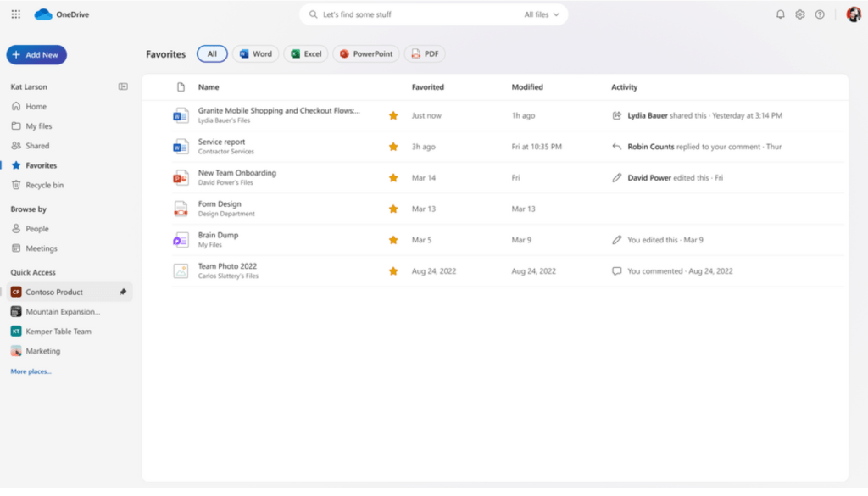Click the Activity column header

coord(625,87)
